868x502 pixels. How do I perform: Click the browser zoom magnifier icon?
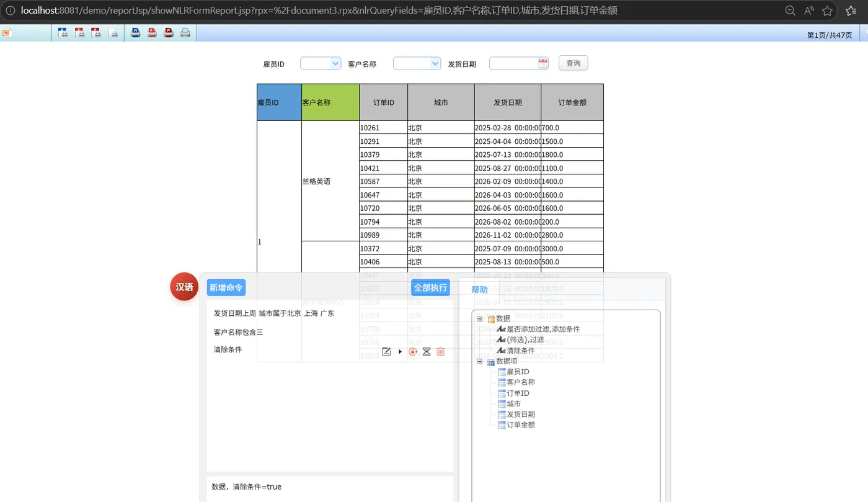[790, 11]
